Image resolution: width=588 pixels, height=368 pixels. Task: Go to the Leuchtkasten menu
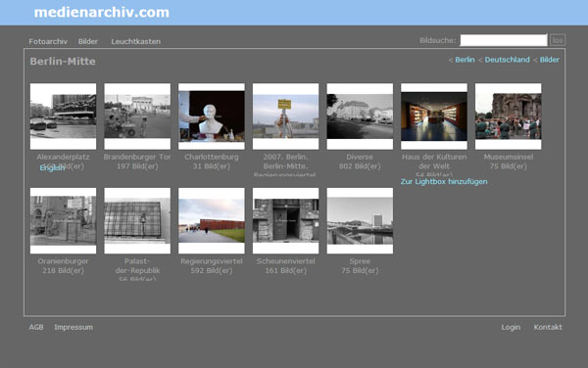coord(136,41)
